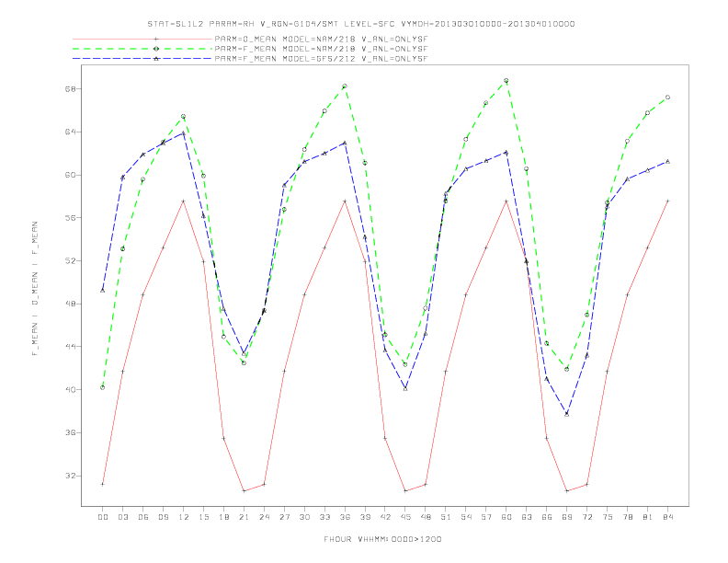Click the x-axis tick label 75
Viewport: 728px width, 563px height.
(608, 517)
